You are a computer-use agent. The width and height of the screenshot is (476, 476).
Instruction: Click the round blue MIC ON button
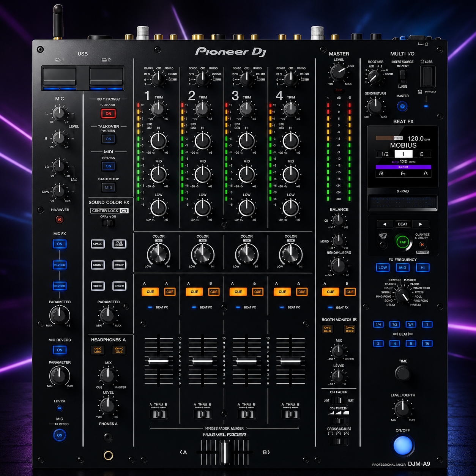[x=60, y=435]
